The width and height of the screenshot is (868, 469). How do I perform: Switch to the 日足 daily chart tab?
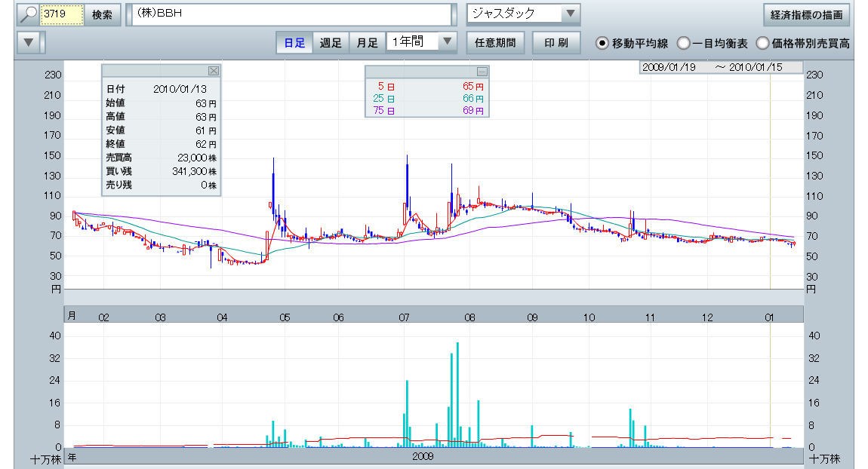(294, 43)
